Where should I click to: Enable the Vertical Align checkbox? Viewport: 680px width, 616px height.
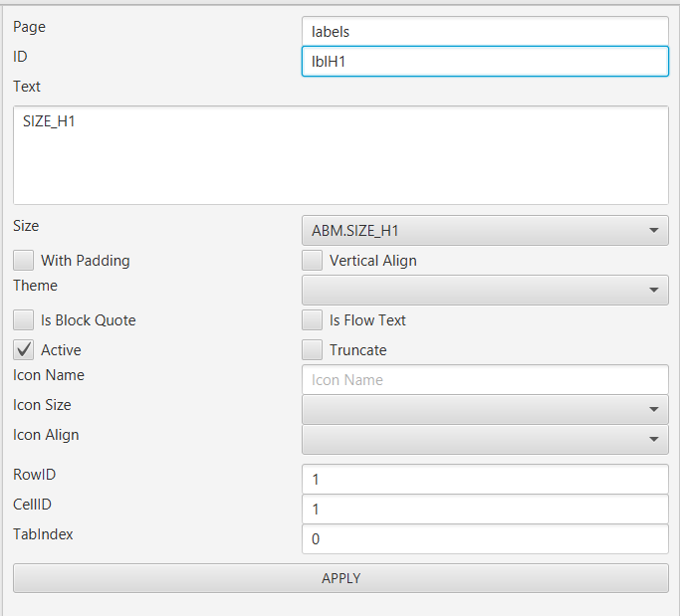click(313, 261)
